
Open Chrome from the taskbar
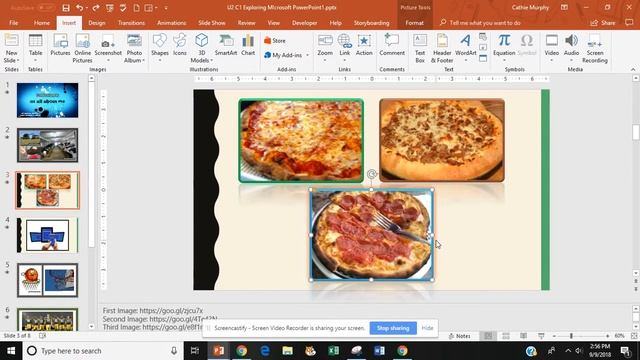point(242,351)
